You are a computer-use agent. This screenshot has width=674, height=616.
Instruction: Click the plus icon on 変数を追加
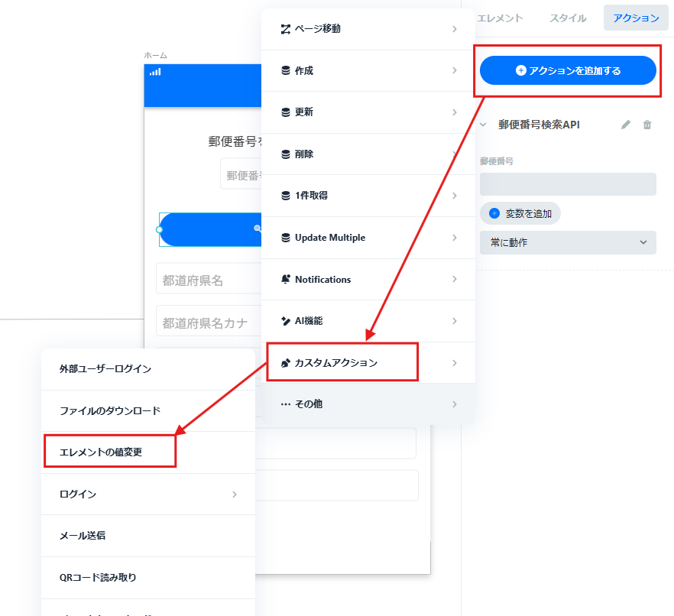tap(494, 213)
